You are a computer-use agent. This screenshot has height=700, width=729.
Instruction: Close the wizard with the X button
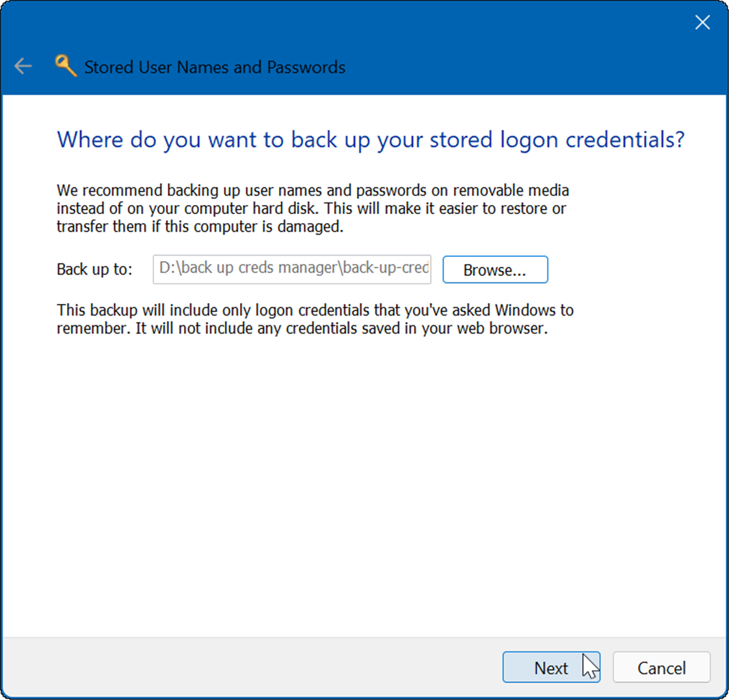(x=702, y=22)
